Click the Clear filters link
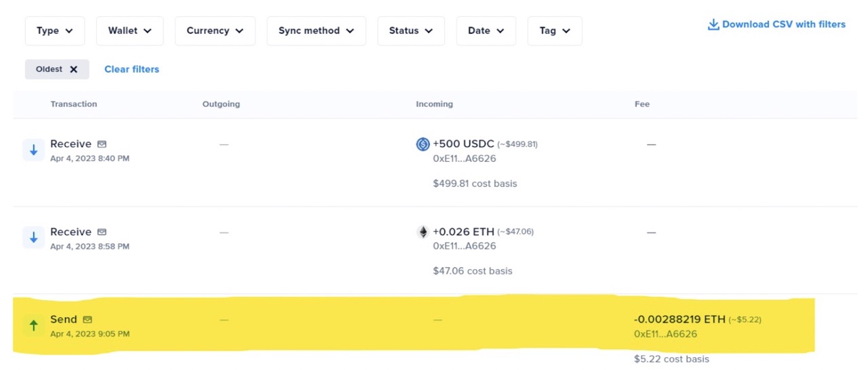This screenshot has height=370, width=868. click(132, 69)
